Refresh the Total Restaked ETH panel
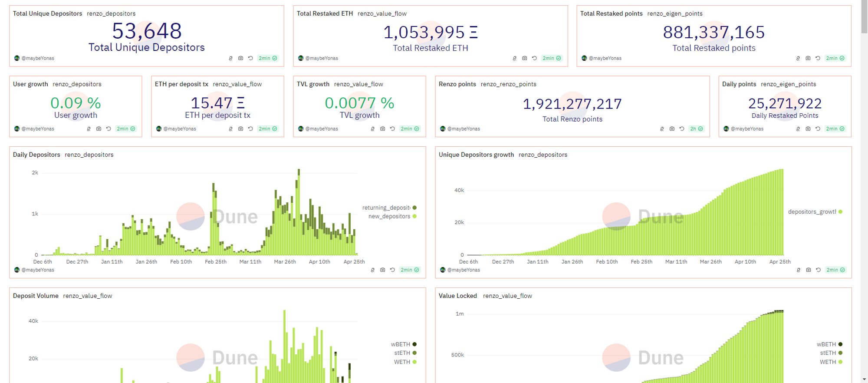 [534, 58]
